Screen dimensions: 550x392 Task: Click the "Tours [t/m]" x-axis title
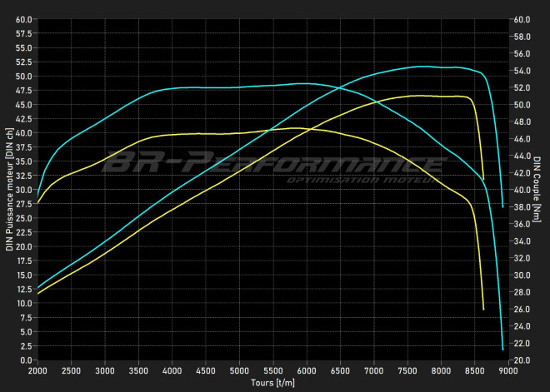tap(272, 384)
